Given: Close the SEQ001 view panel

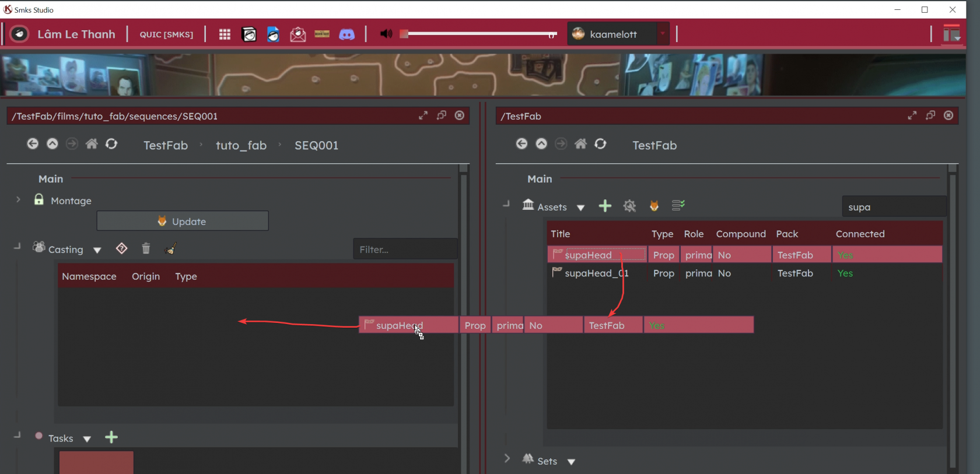Looking at the screenshot, I should tap(460, 115).
